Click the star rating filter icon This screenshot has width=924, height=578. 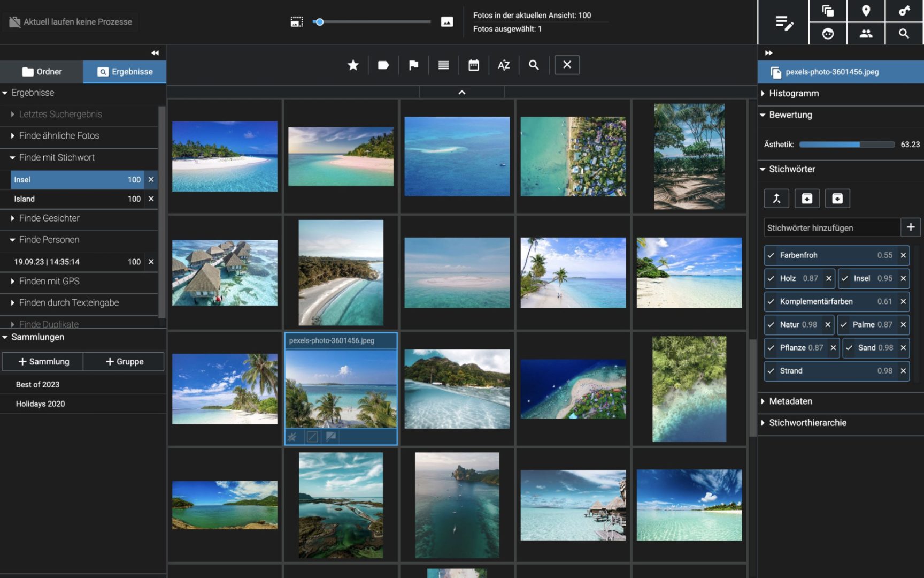coord(353,65)
